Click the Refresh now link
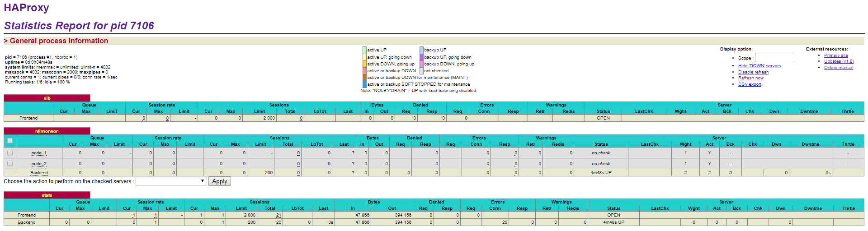Viewport: 868px width, 231px height. pos(751,78)
